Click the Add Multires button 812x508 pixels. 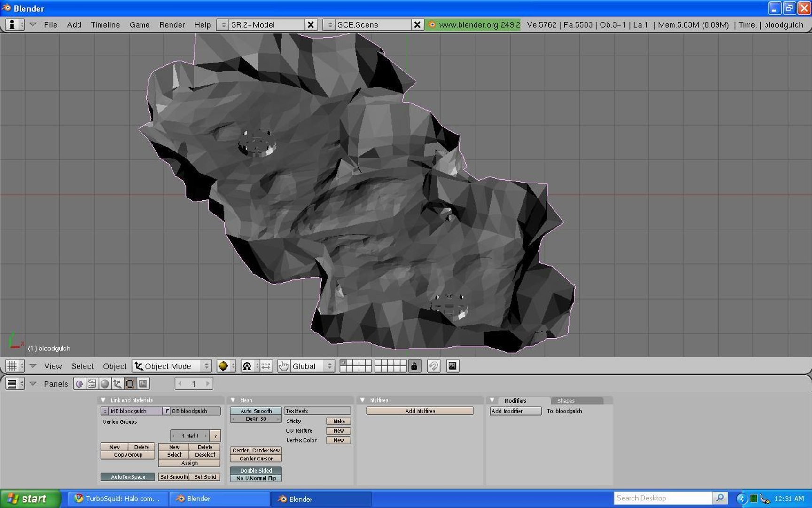pyautogui.click(x=420, y=411)
